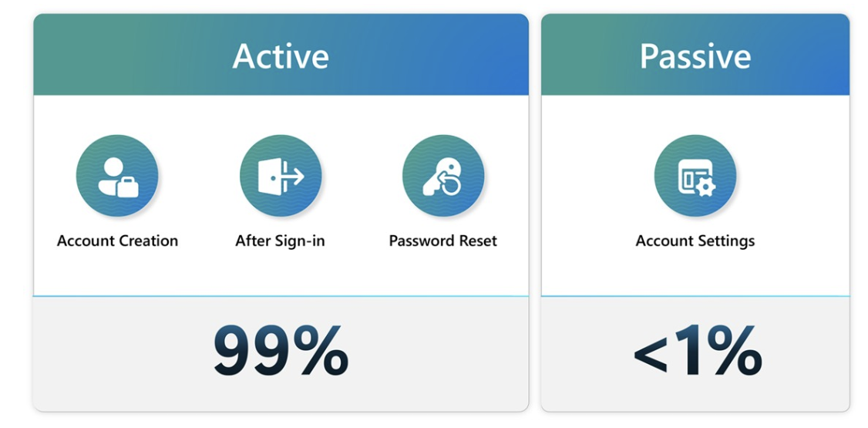Click the After Sign-in label
Screen dimensions: 868x428
pos(280,241)
